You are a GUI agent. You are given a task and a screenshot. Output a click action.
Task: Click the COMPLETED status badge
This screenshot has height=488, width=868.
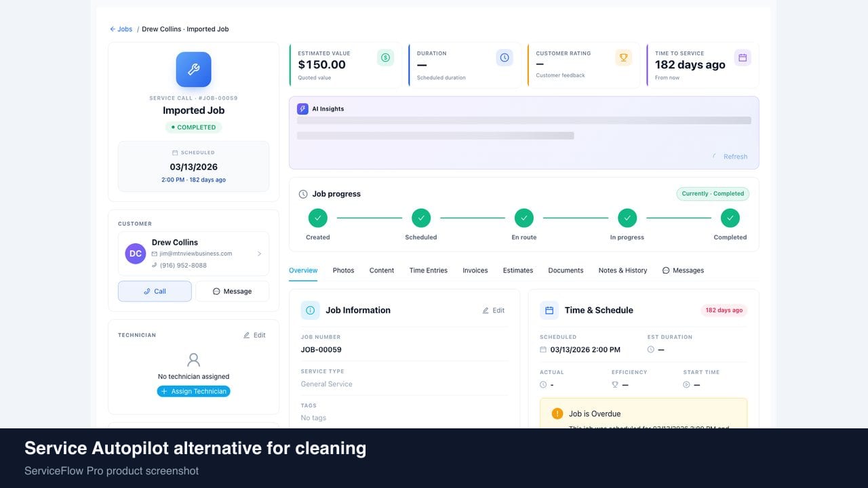(x=193, y=127)
